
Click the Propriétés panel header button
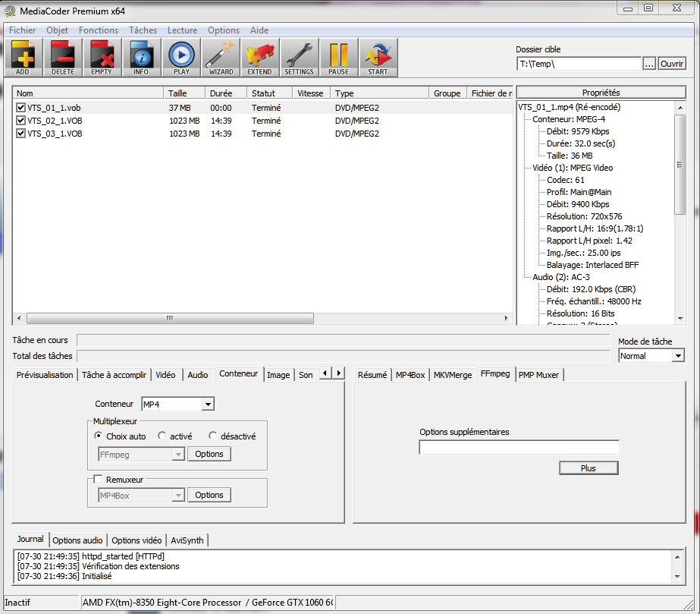601,93
